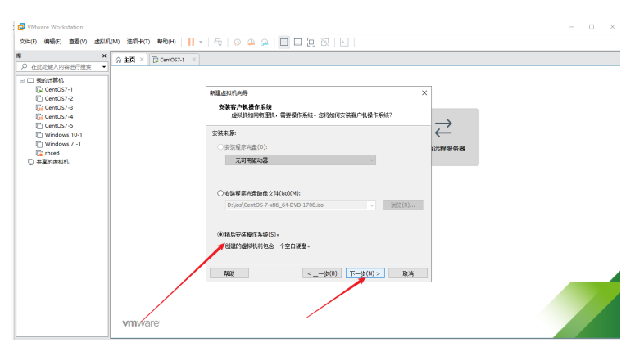Select CentOS7-4 in the library tree
The width and height of the screenshot is (644, 356).
pyautogui.click(x=59, y=116)
